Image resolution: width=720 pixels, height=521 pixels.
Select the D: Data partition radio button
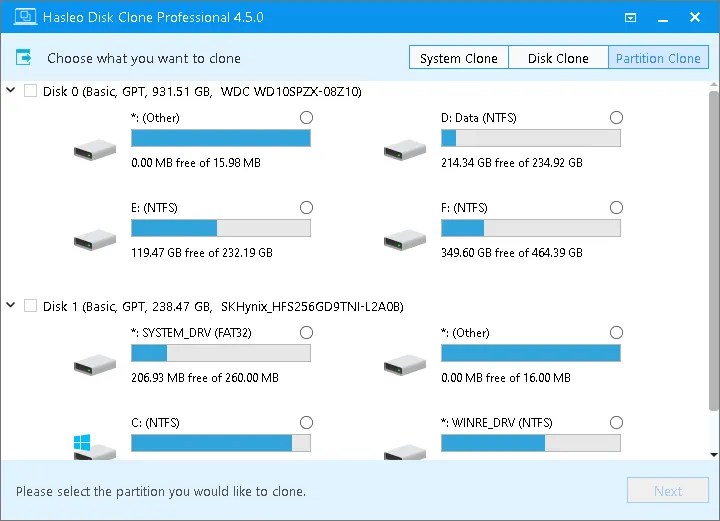coord(616,118)
